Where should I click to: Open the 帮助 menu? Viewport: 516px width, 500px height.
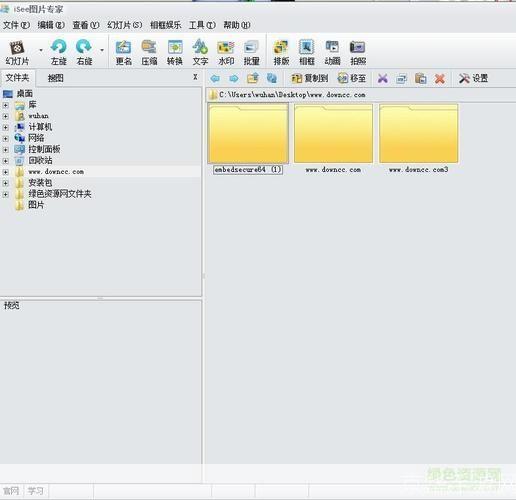tap(237, 25)
